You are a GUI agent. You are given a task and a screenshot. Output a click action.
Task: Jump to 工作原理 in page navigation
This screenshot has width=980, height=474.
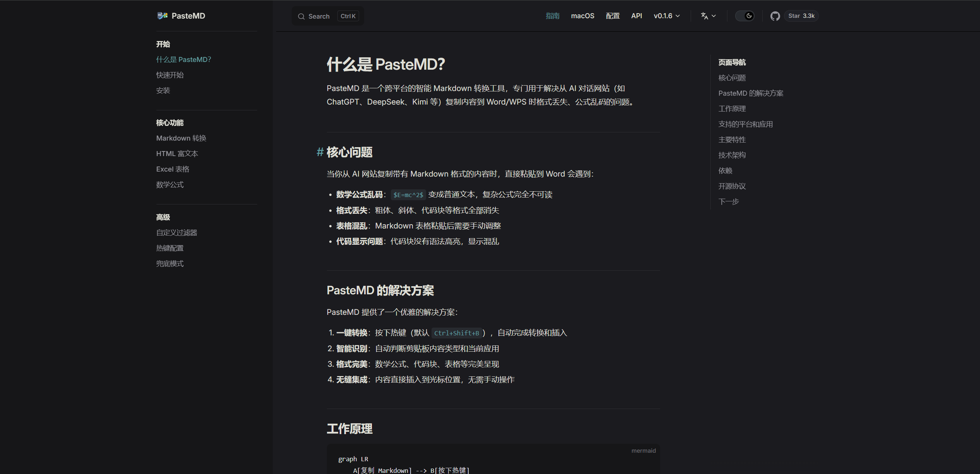point(732,109)
